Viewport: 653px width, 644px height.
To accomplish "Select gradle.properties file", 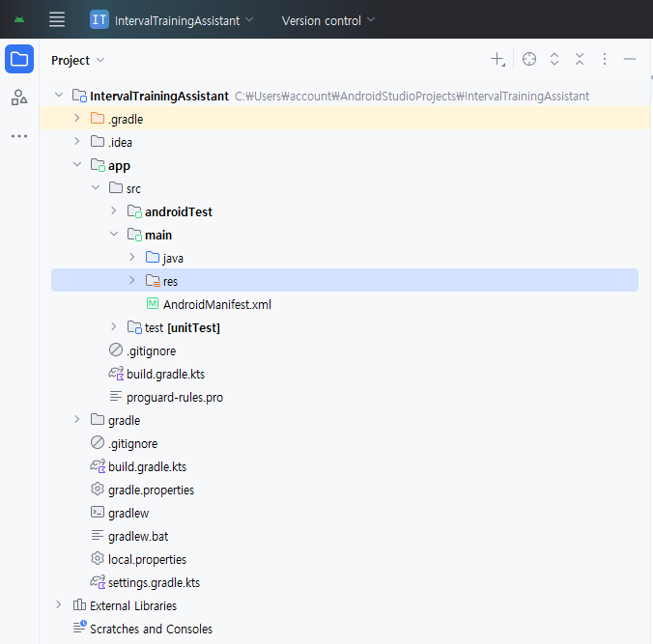I will pos(151,490).
